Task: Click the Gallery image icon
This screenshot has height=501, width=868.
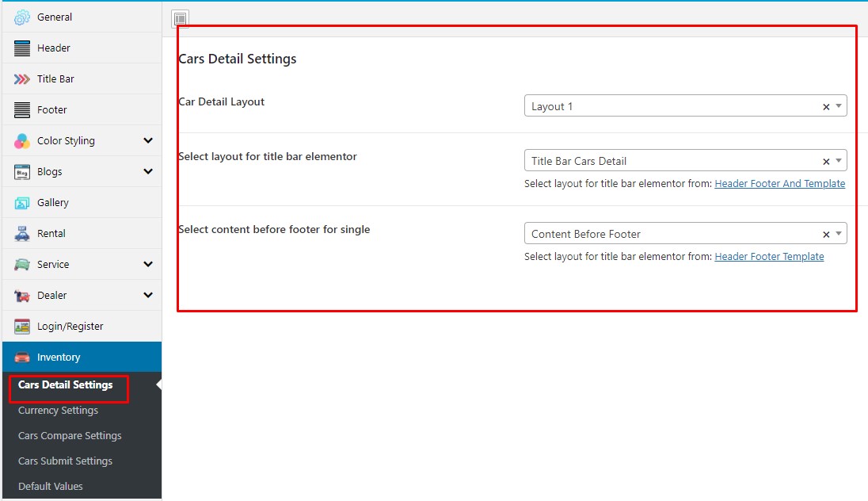Action: click(22, 203)
